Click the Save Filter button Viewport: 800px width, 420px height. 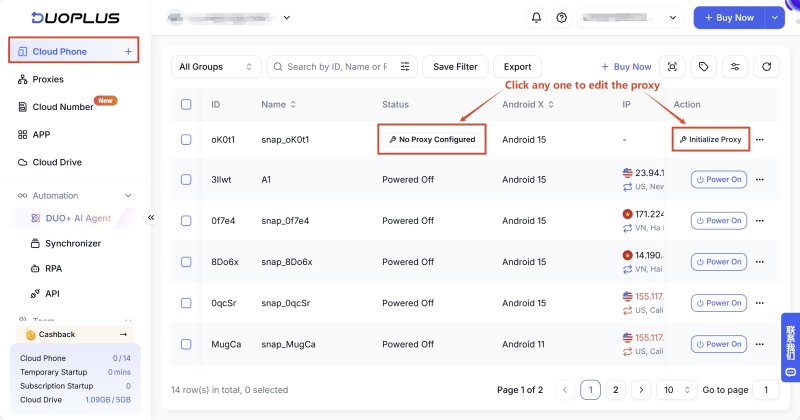click(455, 67)
